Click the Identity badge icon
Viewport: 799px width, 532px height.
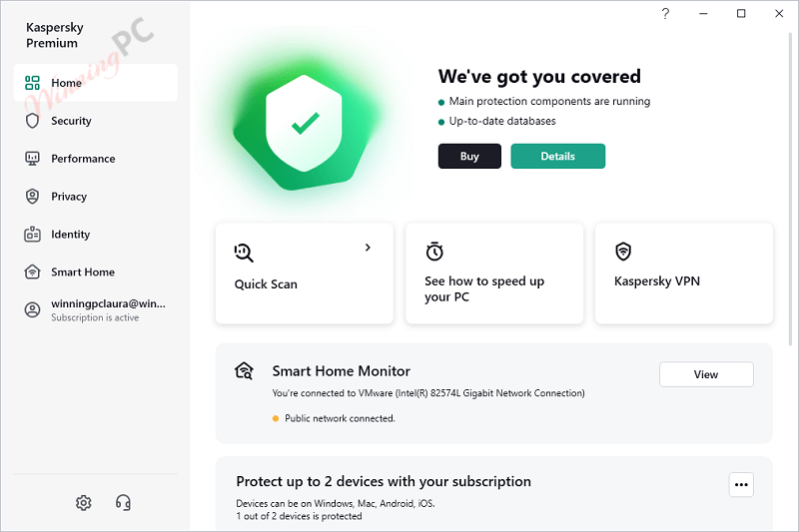32,235
